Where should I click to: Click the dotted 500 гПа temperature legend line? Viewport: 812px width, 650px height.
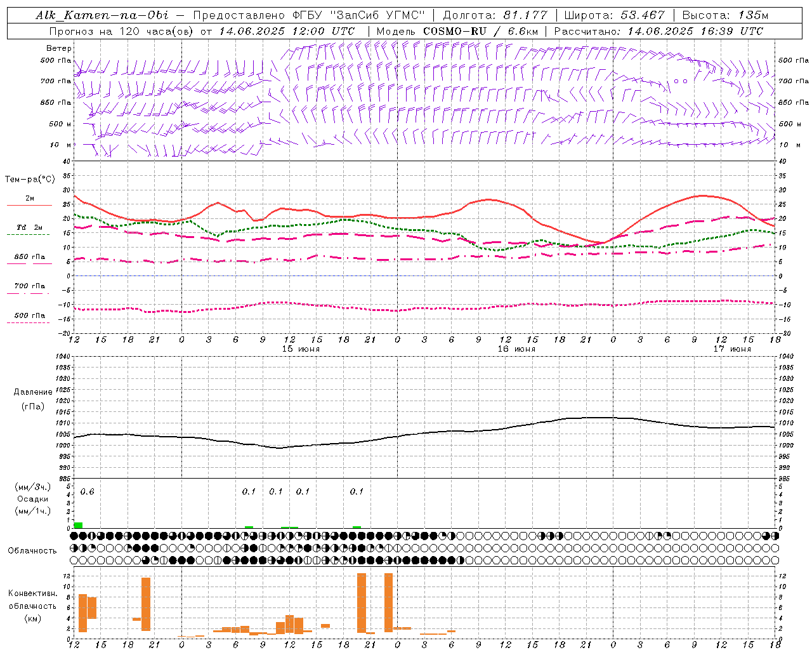tap(28, 323)
